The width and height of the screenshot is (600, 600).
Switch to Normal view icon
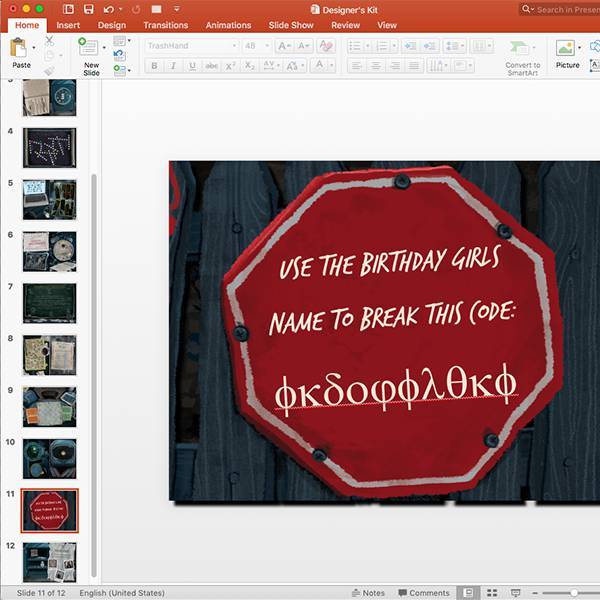tap(468, 593)
